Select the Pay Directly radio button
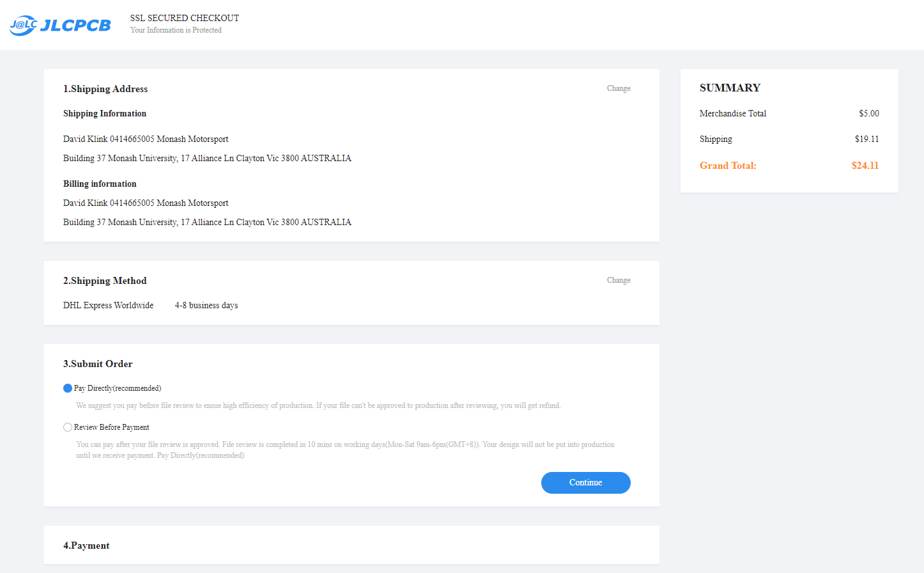924x573 pixels. click(x=68, y=388)
